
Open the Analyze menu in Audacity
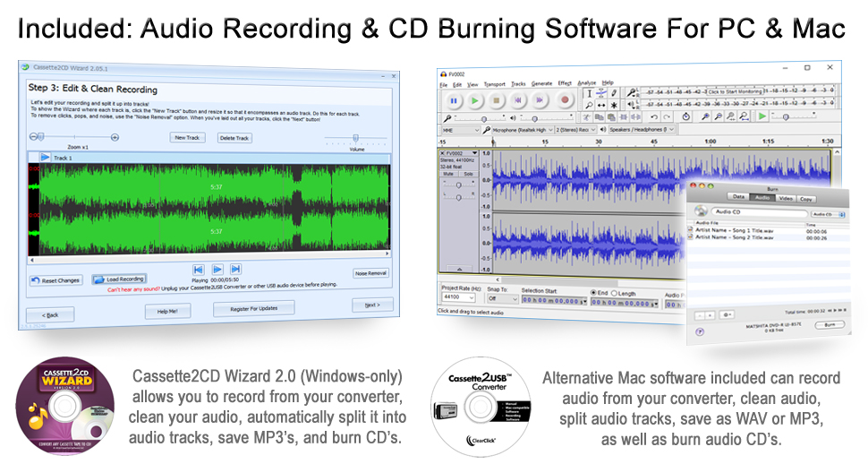(586, 82)
